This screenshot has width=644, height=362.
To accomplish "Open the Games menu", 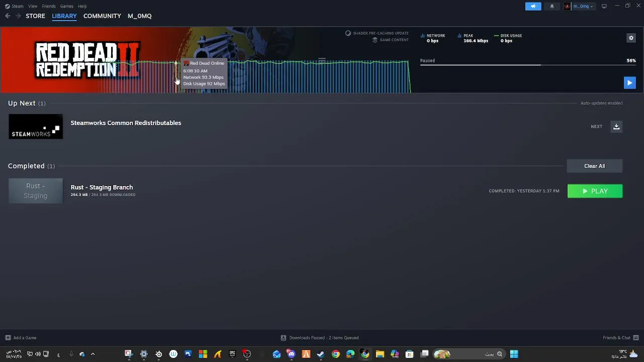I will tap(66, 6).
